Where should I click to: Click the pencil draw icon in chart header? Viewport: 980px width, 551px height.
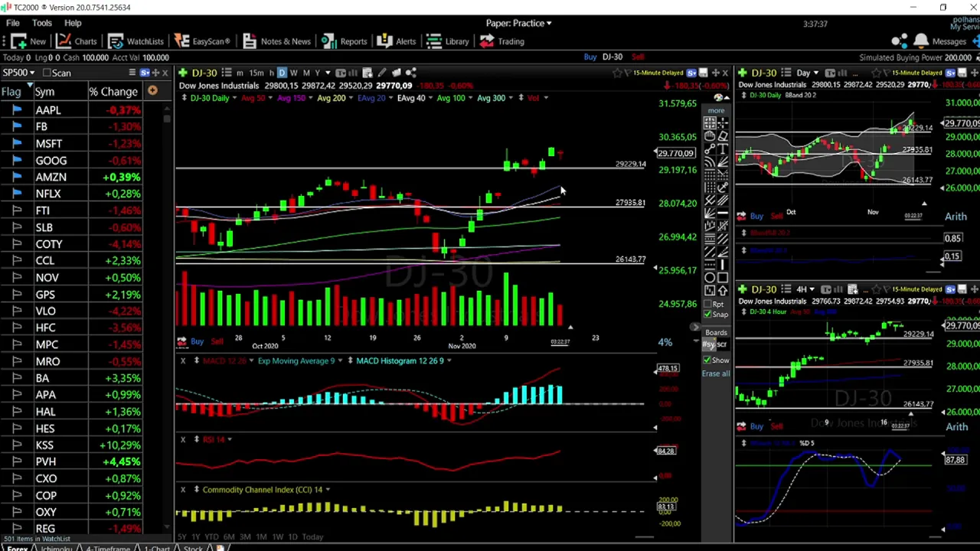tap(382, 73)
